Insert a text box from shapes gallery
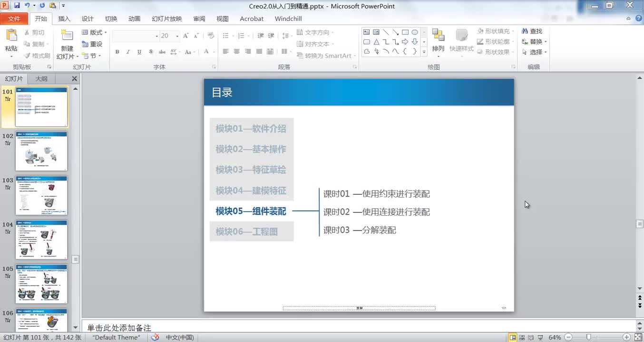The width and height of the screenshot is (644, 342). click(x=367, y=32)
